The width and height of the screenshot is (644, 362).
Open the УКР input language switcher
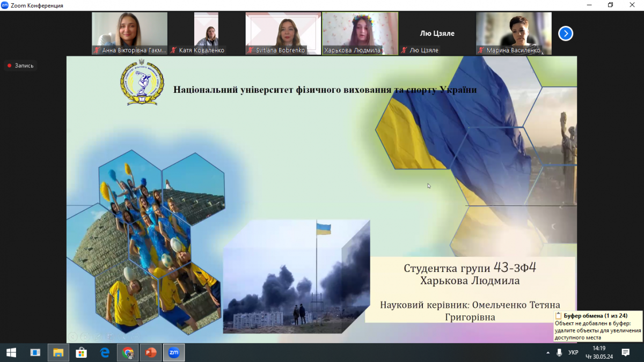click(573, 352)
